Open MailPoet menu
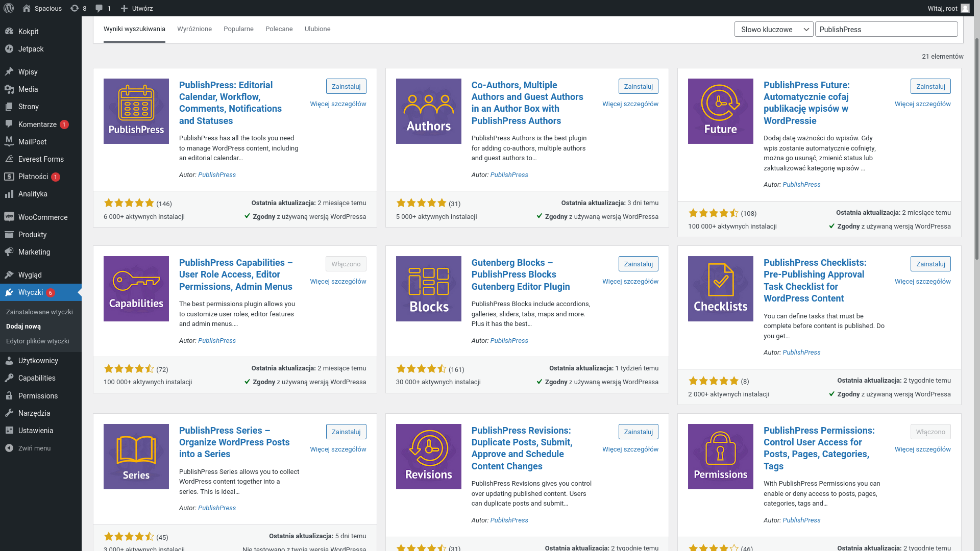 (41, 142)
